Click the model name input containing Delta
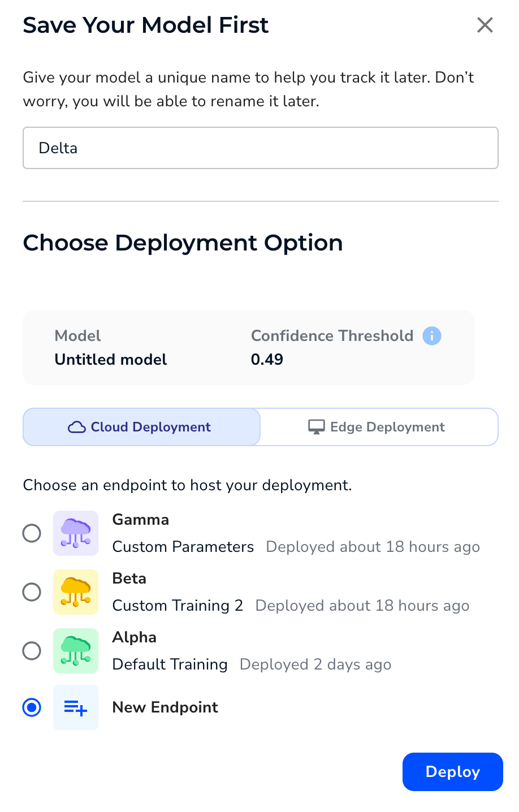The image size is (519, 812). [x=260, y=148]
